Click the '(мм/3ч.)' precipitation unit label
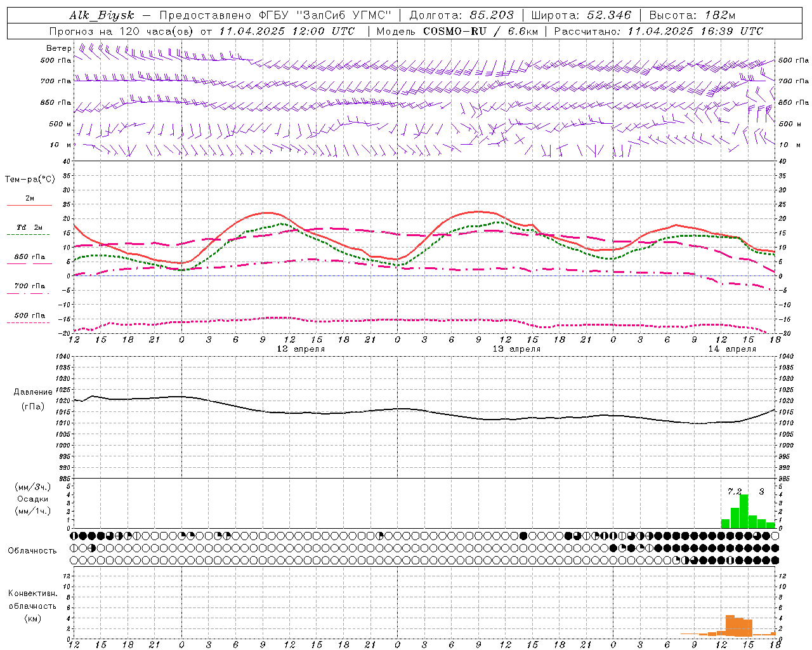812x650 pixels. pos(32,487)
